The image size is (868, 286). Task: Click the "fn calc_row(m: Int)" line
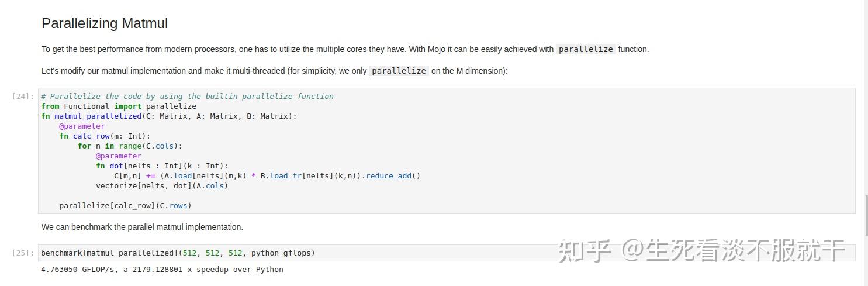[x=105, y=136]
